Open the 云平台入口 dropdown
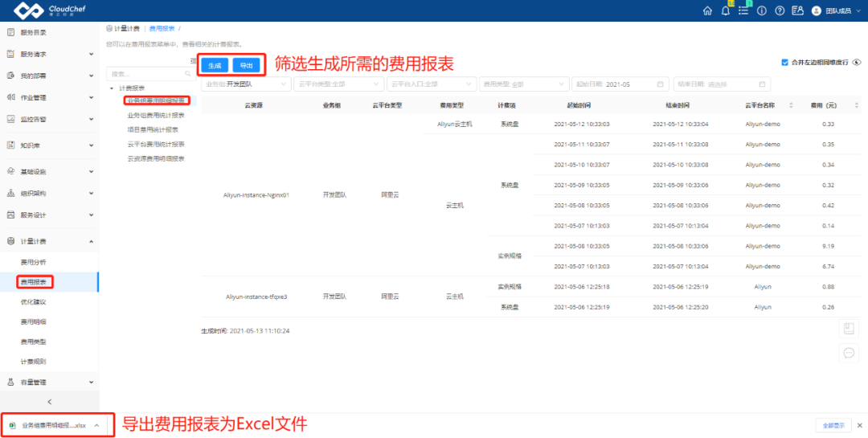Viewport: 868px width, 438px height. pyautogui.click(x=432, y=84)
